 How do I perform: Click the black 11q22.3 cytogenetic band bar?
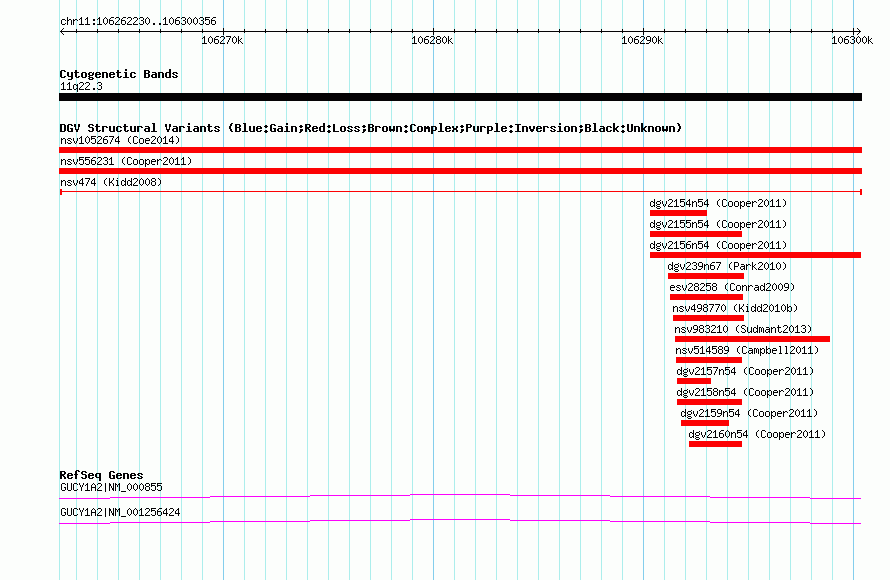point(460,97)
